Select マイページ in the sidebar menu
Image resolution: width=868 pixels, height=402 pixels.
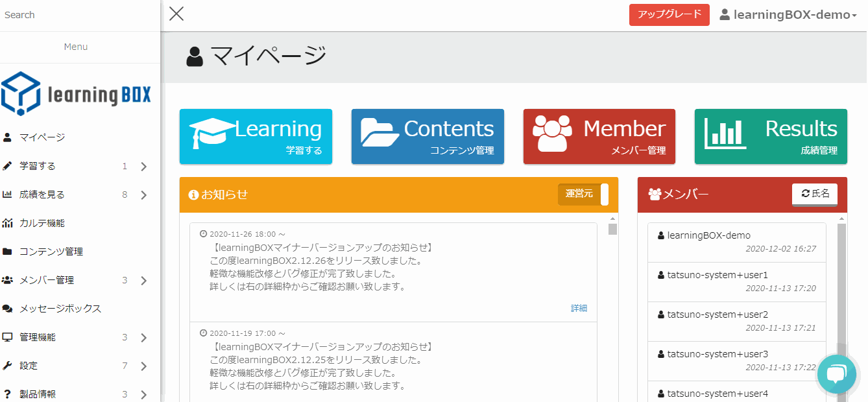(x=42, y=137)
